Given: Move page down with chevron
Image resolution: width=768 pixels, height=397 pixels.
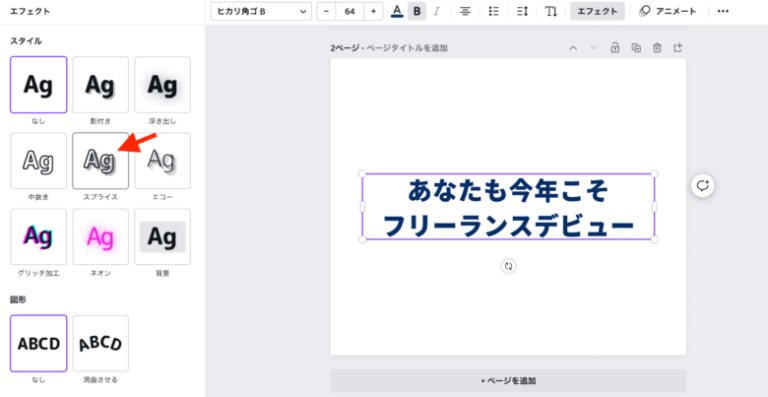Looking at the screenshot, I should click(594, 47).
